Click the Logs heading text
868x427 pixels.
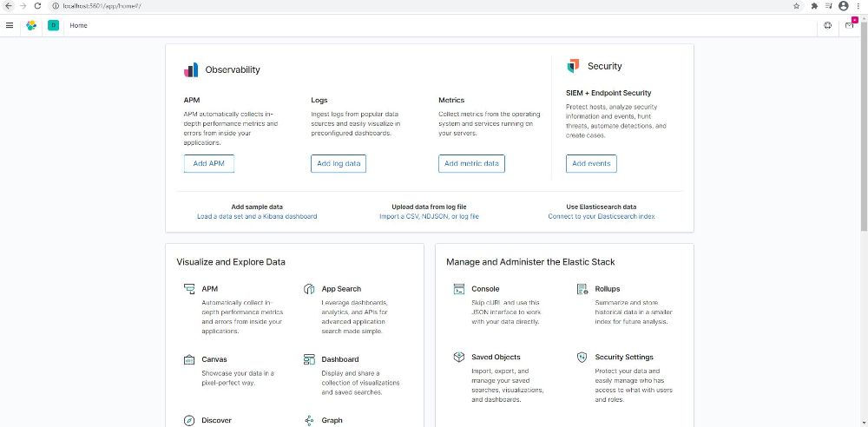(x=319, y=101)
